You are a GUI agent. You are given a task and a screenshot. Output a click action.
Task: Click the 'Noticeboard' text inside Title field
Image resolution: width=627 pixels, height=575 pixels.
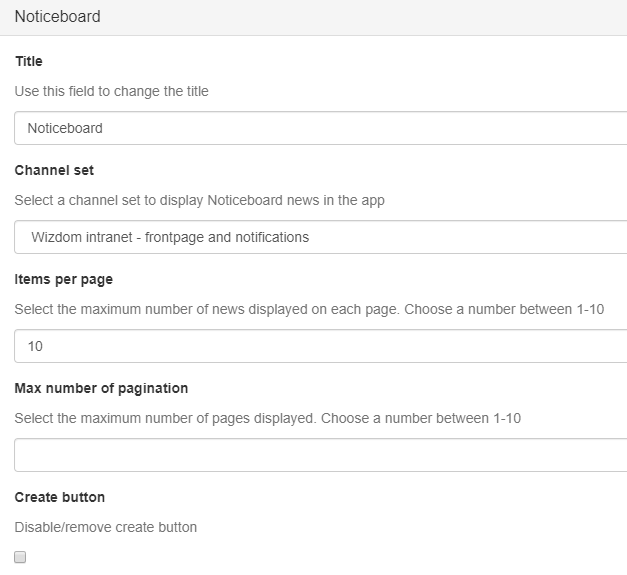[x=65, y=128]
